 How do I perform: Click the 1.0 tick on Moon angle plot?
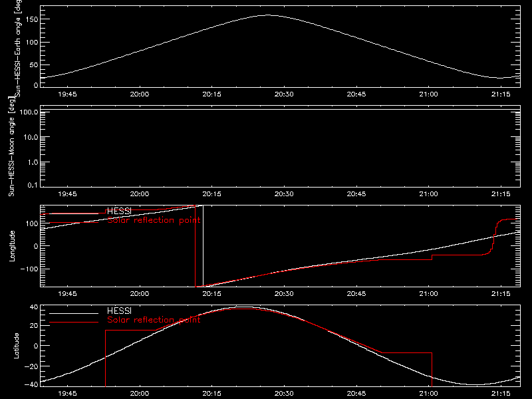(x=33, y=162)
